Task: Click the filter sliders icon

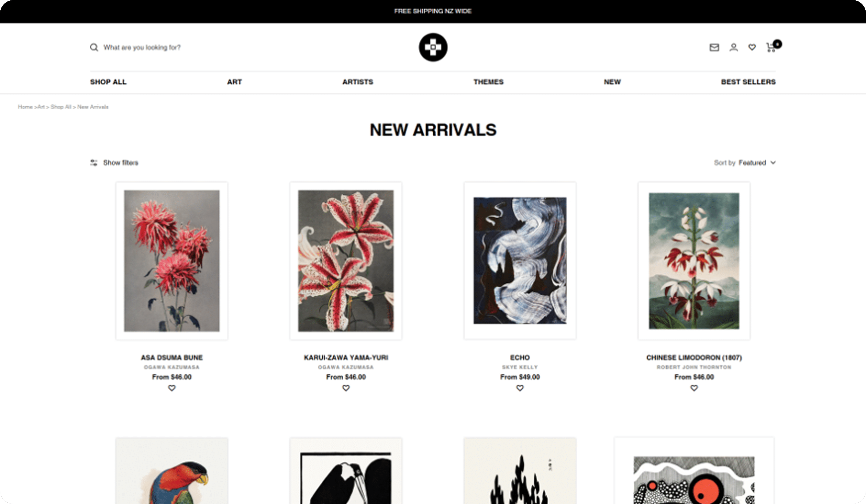Action: 93,162
